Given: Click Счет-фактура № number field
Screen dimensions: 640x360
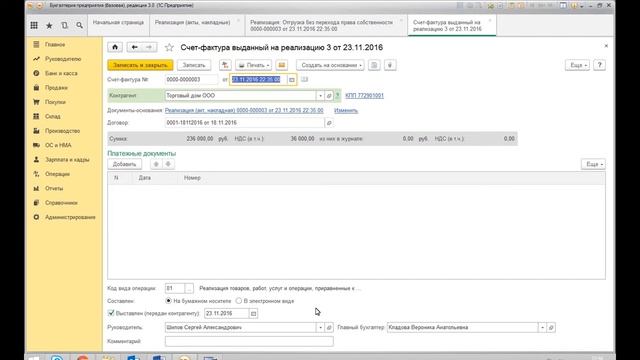Looking at the screenshot, I should (x=191, y=80).
